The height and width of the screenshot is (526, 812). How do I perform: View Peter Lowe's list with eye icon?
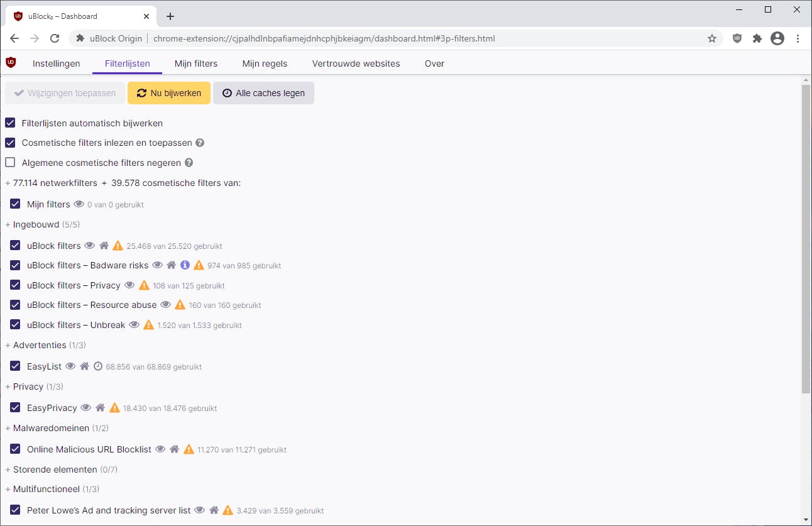200,510
